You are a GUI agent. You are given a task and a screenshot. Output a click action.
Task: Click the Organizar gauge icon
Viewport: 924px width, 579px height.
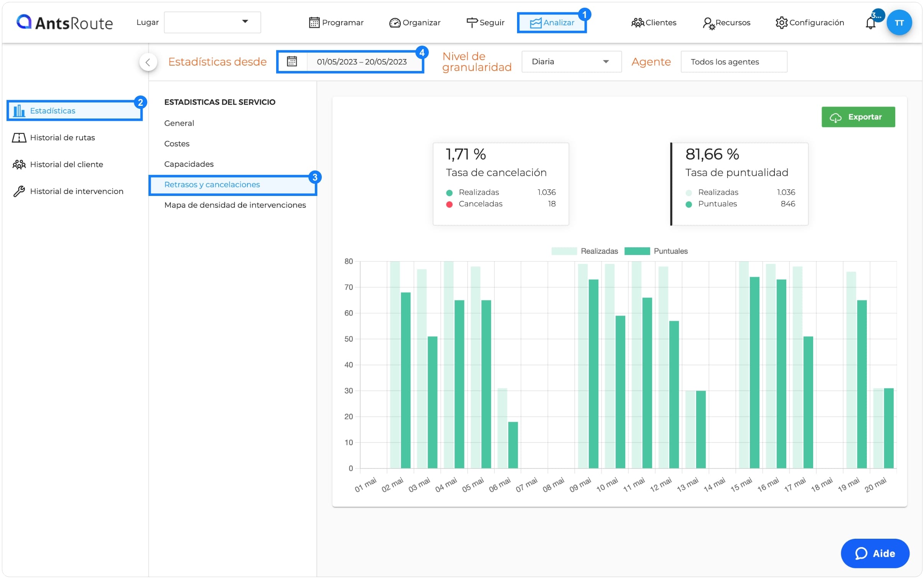pos(394,23)
